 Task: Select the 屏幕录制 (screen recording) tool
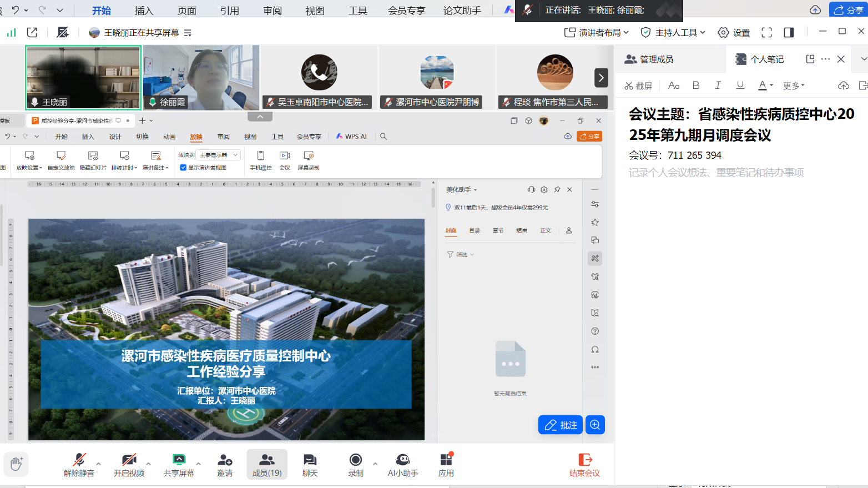pos(309,161)
